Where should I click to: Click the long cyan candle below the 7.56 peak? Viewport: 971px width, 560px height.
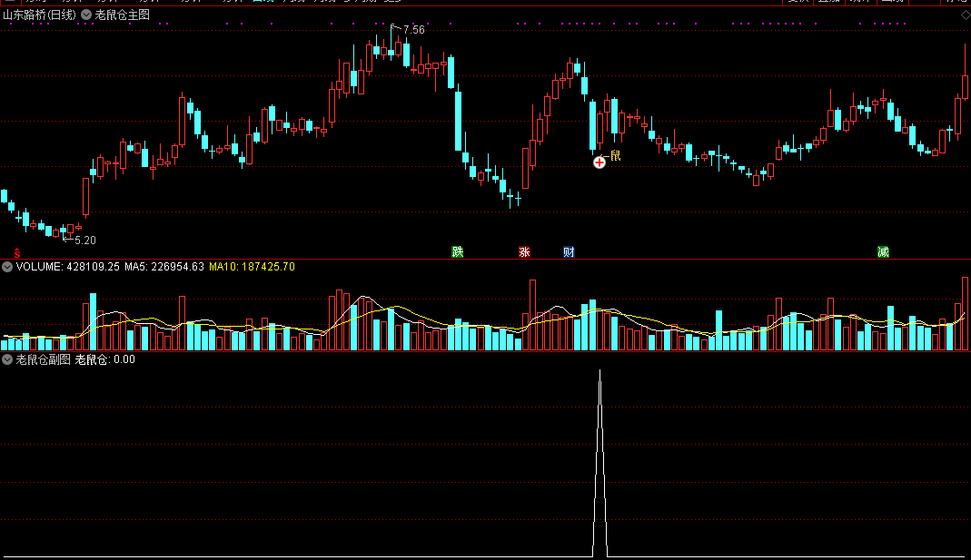(x=459, y=121)
